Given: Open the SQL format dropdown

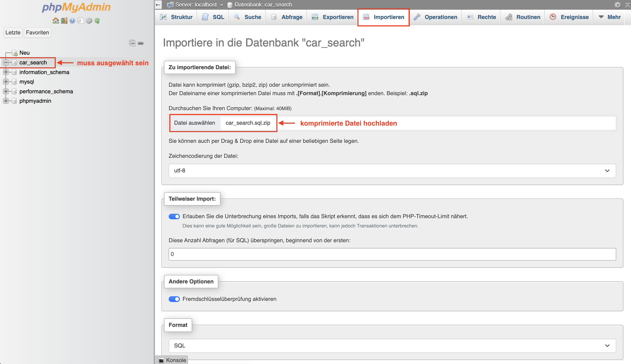Looking at the screenshot, I should [392, 345].
